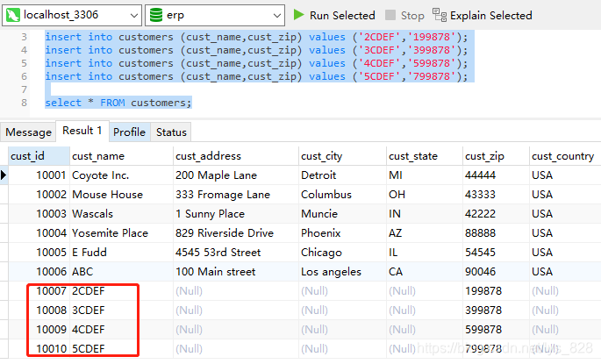Select the cust_id cell '10007'

coord(39,291)
